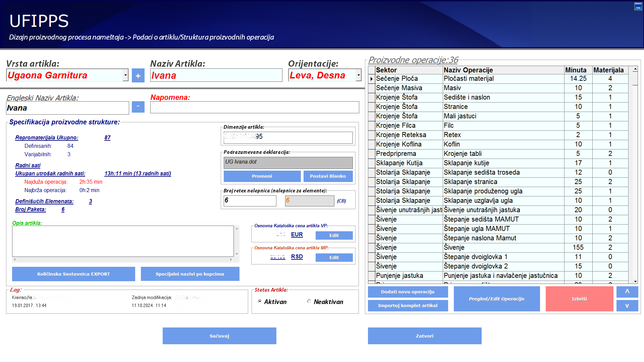
Task: Click the EUR currency link
Action: tap(297, 235)
